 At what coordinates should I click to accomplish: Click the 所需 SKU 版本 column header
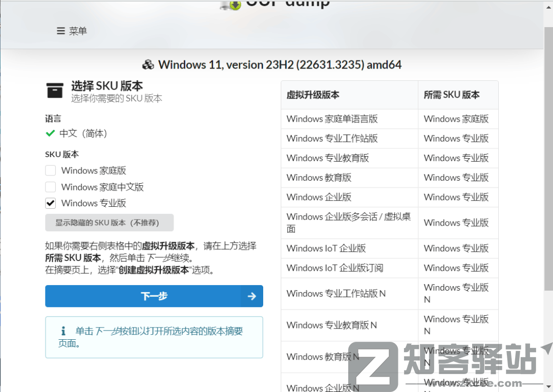pyautogui.click(x=452, y=95)
